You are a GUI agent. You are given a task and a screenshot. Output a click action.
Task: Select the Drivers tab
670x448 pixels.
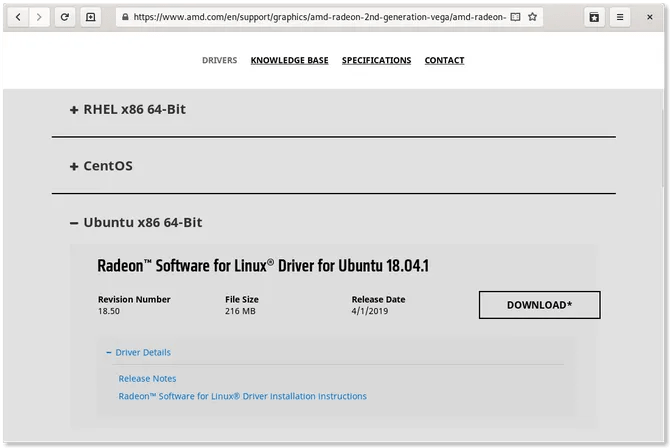(220, 60)
